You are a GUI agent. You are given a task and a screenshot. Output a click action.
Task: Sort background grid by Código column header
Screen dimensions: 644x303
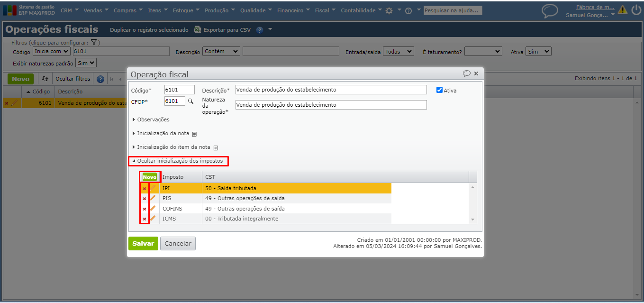pyautogui.click(x=38, y=92)
